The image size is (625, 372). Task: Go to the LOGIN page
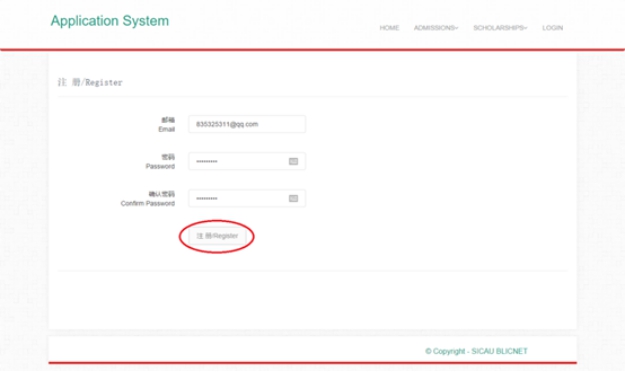point(552,28)
